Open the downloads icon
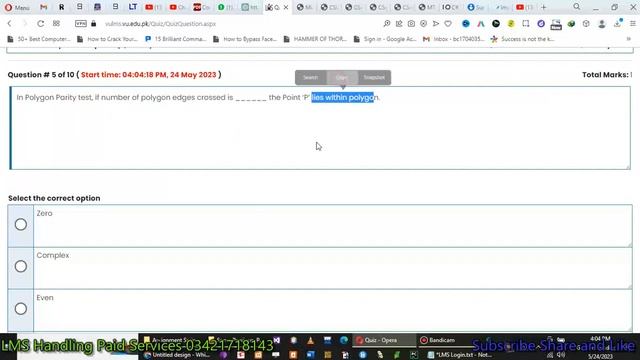The image size is (640, 360). [618, 24]
